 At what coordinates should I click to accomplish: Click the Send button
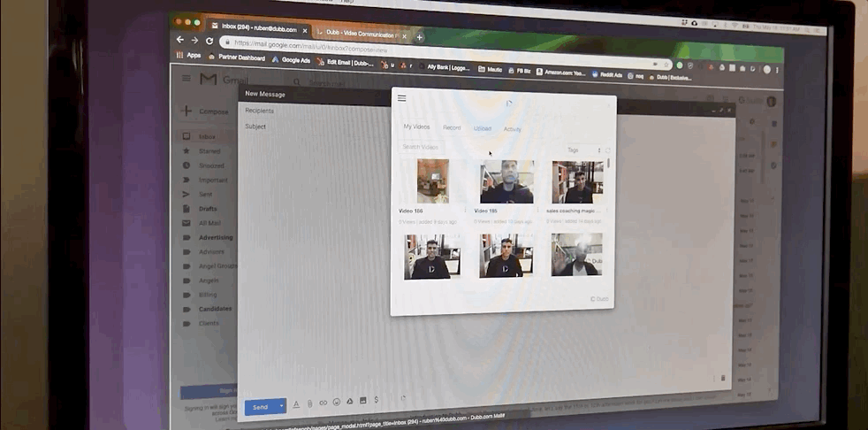[x=260, y=407]
